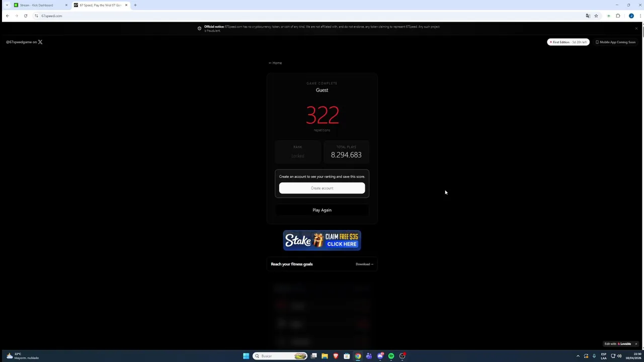Click Play Again to restart the game

(x=322, y=210)
